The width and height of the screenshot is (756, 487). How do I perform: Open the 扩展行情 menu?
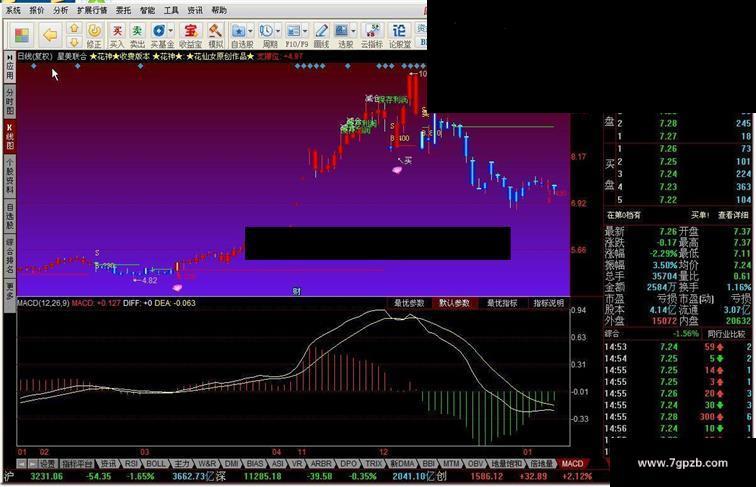(x=92, y=10)
